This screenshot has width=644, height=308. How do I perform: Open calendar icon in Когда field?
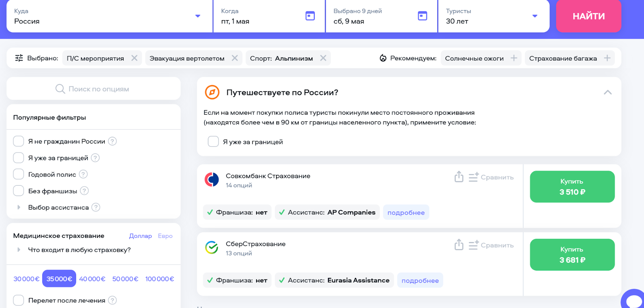310,16
